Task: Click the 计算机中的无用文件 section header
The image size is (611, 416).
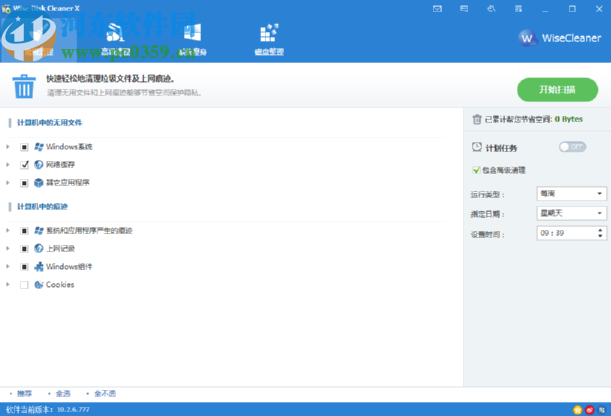Action: point(49,123)
